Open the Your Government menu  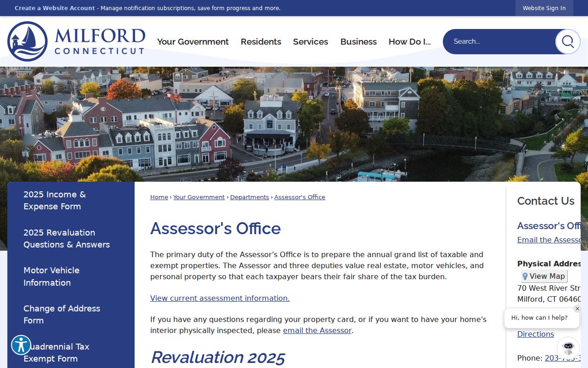point(193,41)
